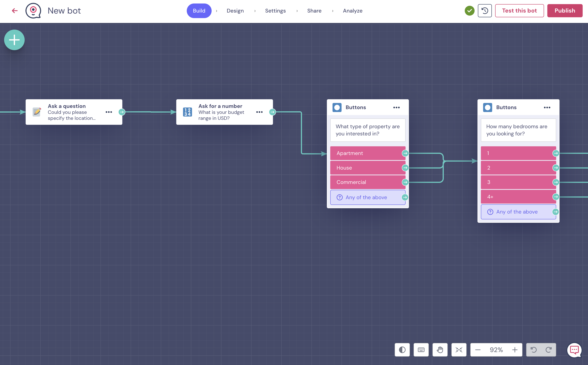Select the Commercial button option
The width and height of the screenshot is (588, 365).
coord(368,182)
